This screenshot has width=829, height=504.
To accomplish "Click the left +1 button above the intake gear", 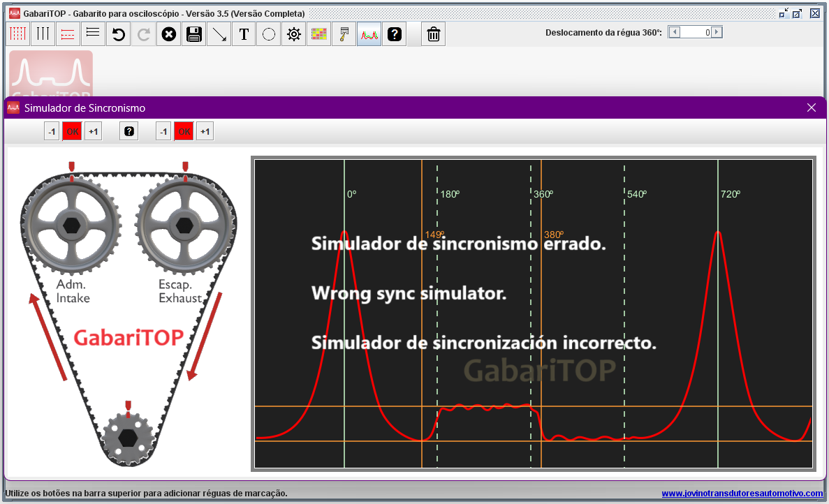I will (94, 131).
